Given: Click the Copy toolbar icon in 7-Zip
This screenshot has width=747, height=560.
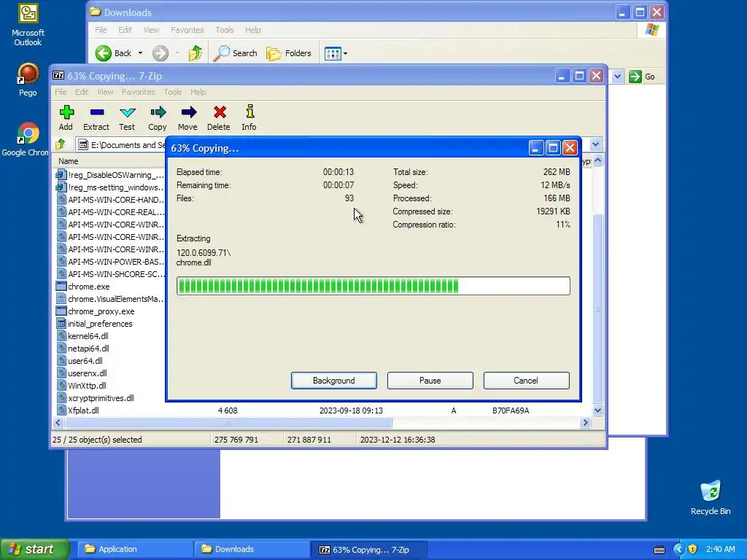Looking at the screenshot, I should click(x=158, y=117).
